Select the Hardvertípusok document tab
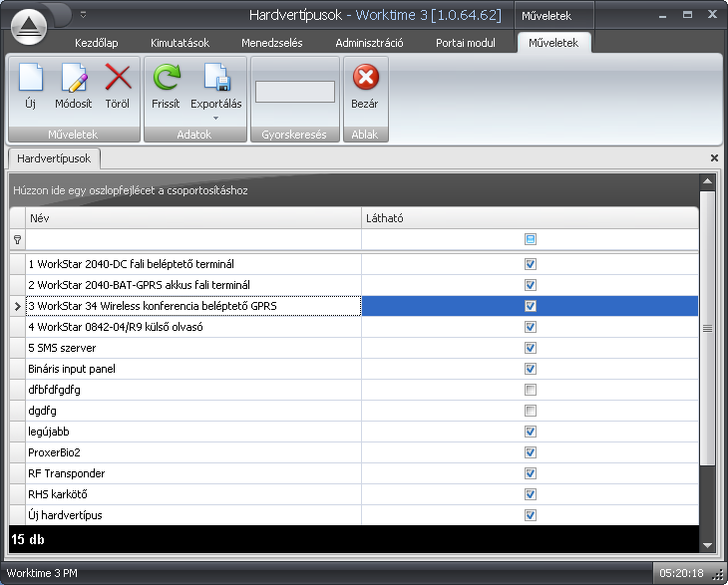The image size is (728, 585). [54, 158]
